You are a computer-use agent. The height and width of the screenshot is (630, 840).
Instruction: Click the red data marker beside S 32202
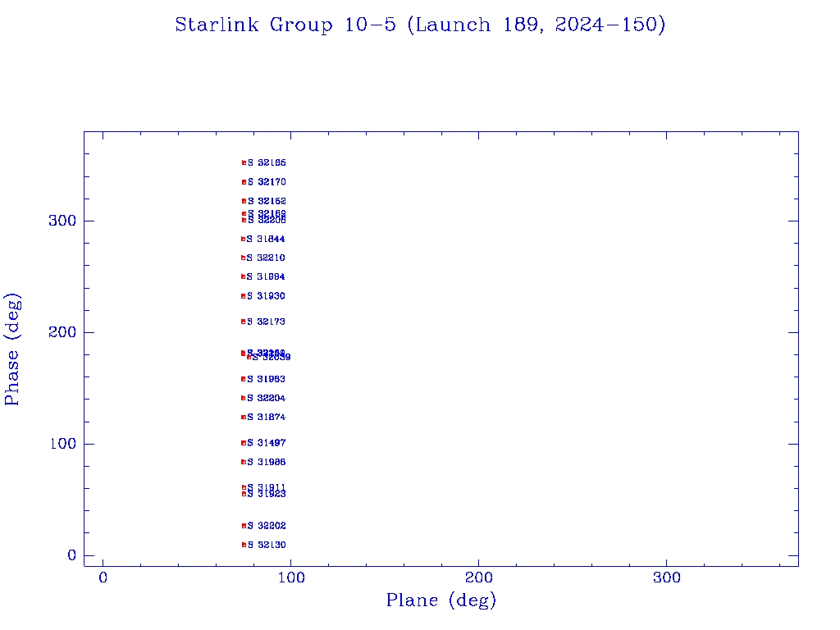244,526
